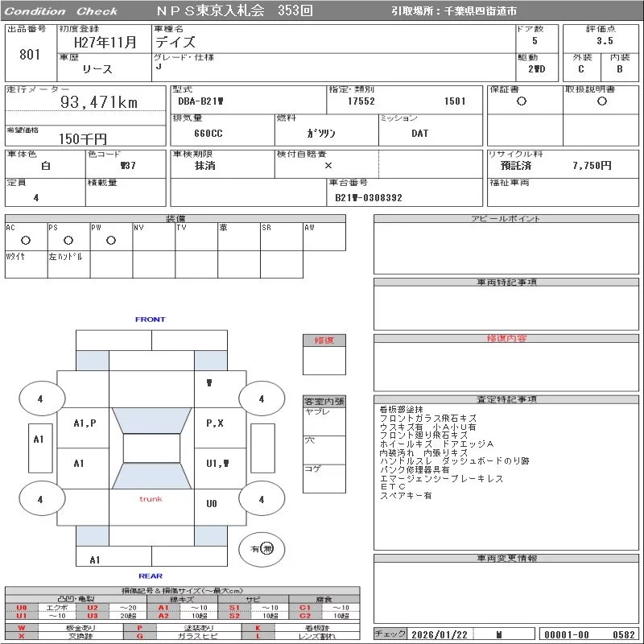Toggle the 保証書 circle mark

522,101
